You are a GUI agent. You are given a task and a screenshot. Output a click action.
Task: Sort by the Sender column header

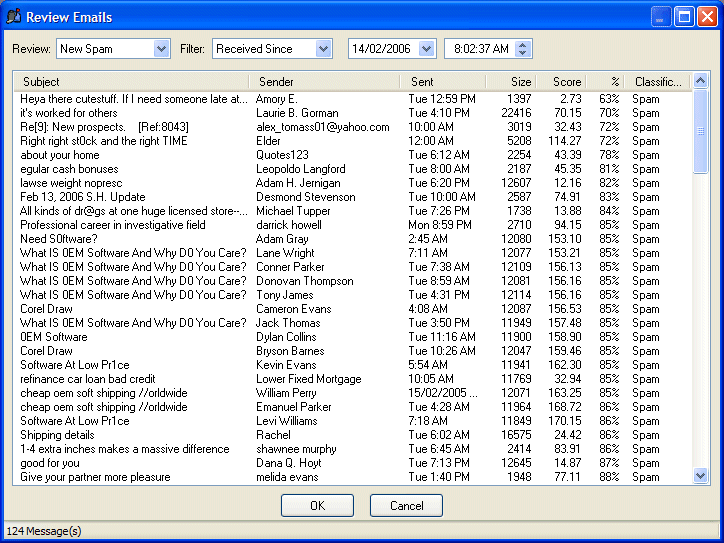(325, 82)
